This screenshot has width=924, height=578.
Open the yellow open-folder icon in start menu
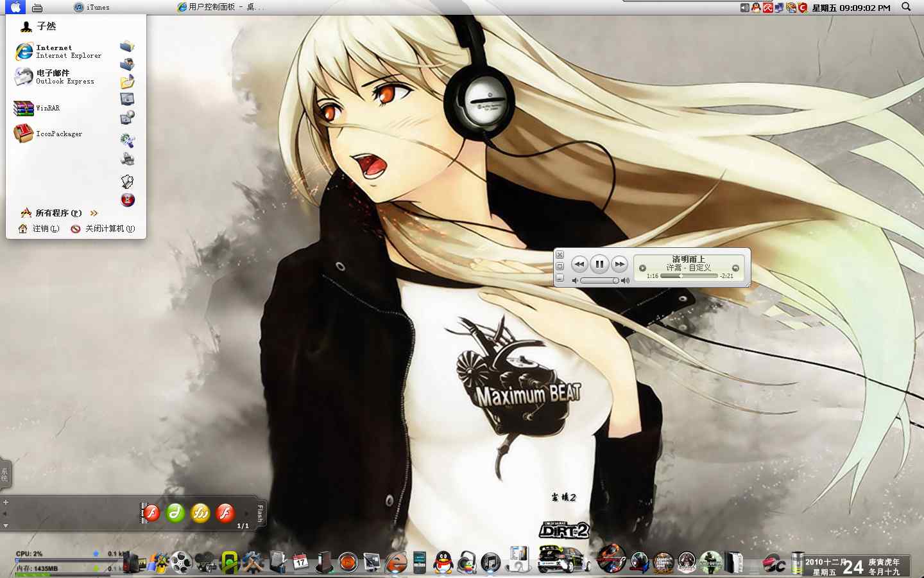point(127,82)
